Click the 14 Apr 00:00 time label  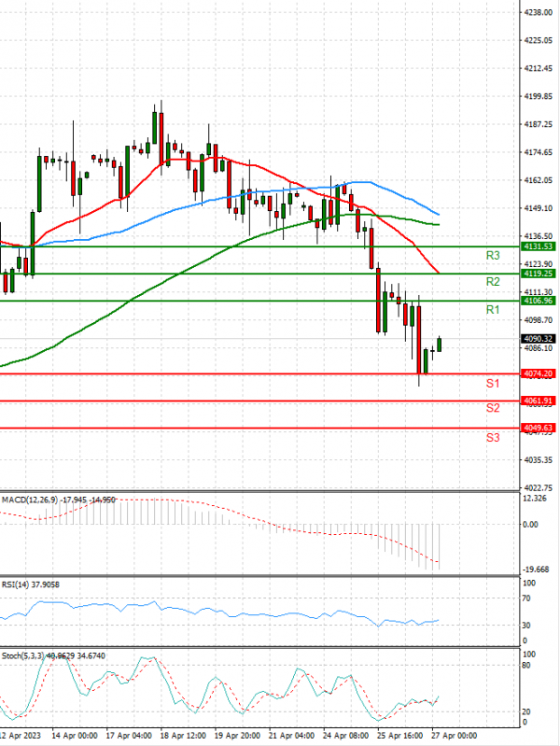[x=75, y=736]
